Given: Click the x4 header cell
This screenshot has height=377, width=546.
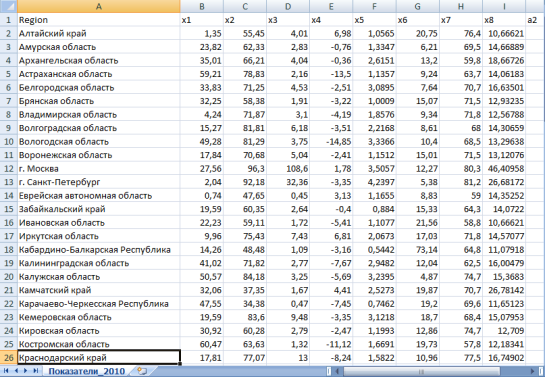Looking at the screenshot, I should coord(331,20).
